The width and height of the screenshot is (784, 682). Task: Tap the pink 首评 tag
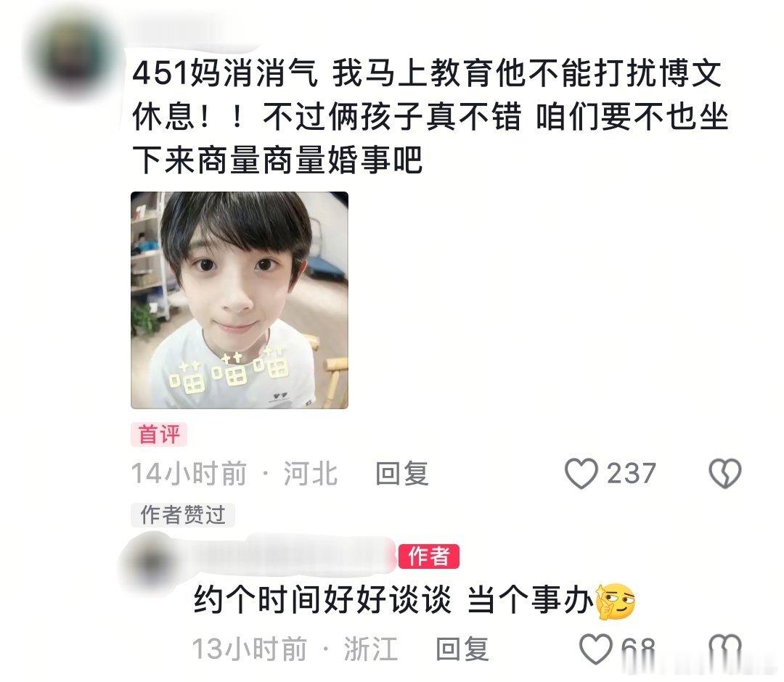[x=159, y=434]
